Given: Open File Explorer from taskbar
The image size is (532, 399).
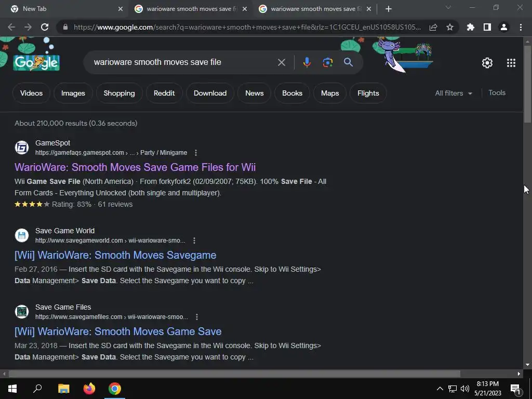Looking at the screenshot, I should (63, 389).
